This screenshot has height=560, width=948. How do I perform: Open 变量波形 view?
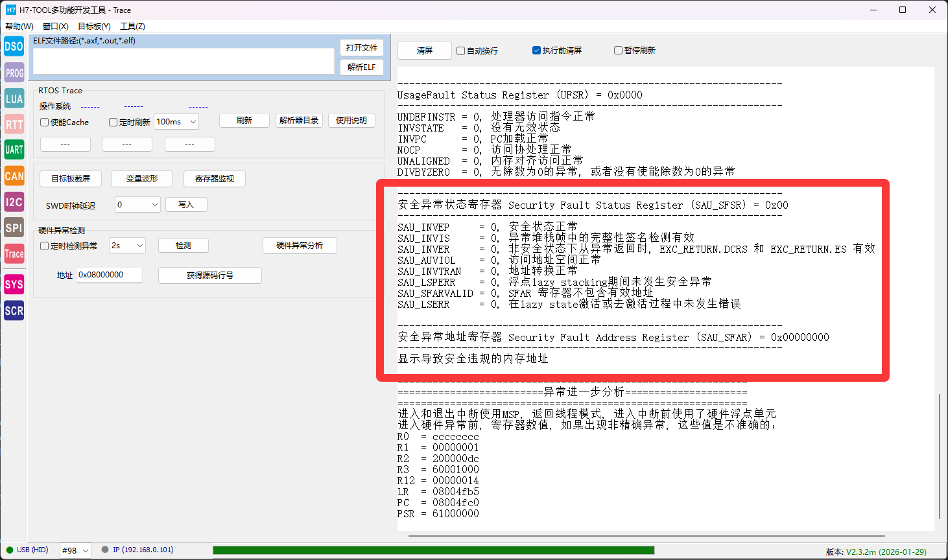(142, 179)
